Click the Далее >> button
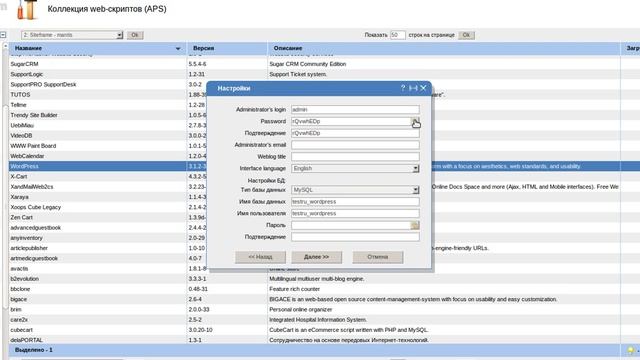This screenshot has height=360, width=640. (x=316, y=257)
